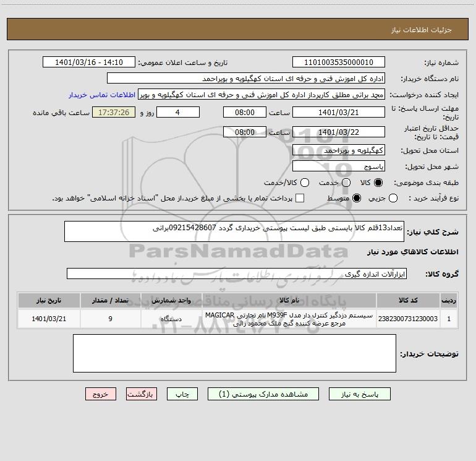Viewport: 476px width, 461px height.
Task: Click the deadline hour 08:00 field beside 1401/03/21
Action: point(245,113)
